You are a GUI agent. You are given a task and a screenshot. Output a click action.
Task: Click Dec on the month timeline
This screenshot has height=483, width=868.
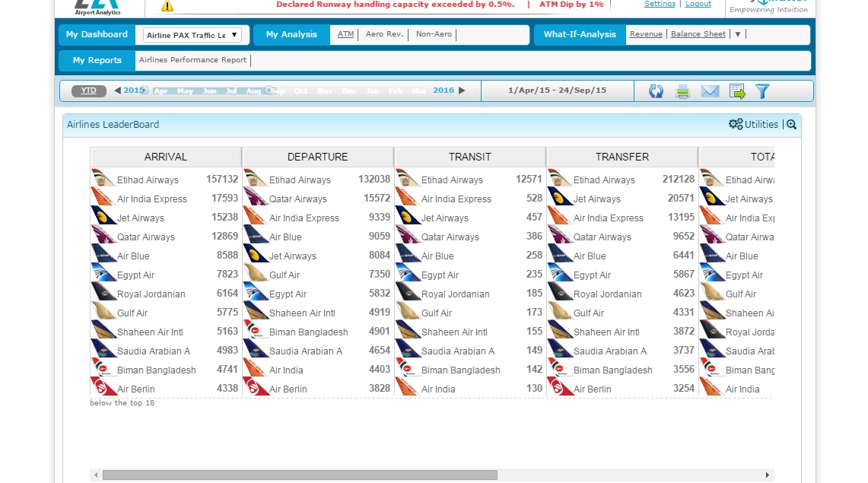(348, 91)
